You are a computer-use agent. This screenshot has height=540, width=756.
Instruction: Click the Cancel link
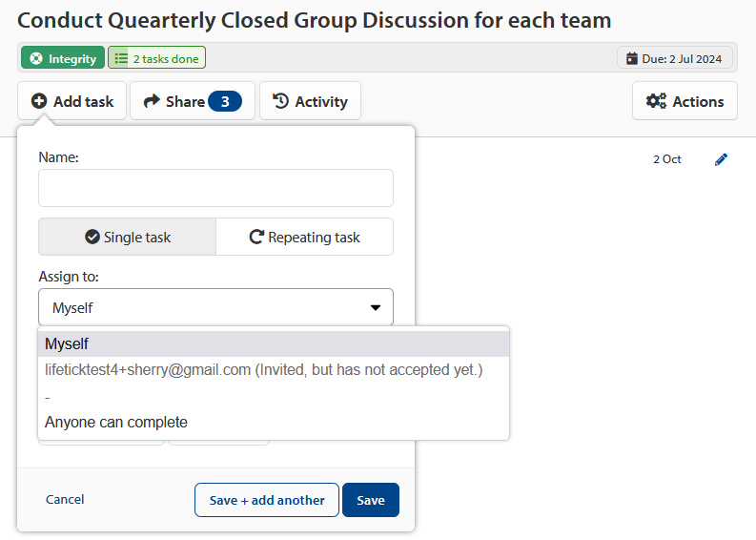65,500
